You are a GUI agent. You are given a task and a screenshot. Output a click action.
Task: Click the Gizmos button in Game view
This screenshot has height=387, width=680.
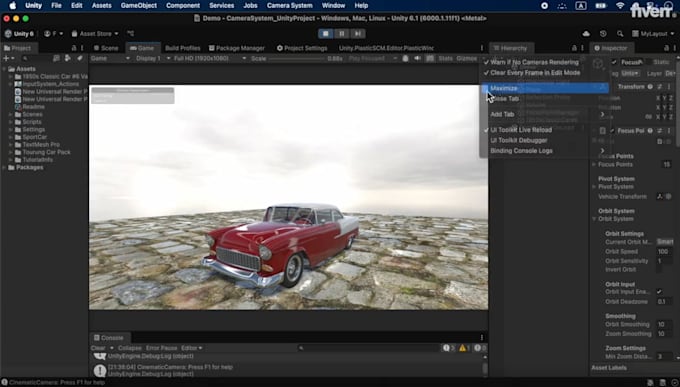pyautogui.click(x=467, y=58)
